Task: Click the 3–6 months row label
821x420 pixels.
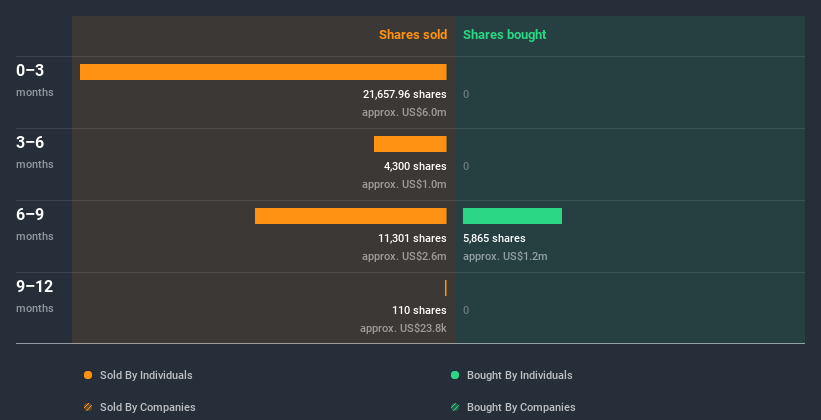Action: tap(35, 152)
